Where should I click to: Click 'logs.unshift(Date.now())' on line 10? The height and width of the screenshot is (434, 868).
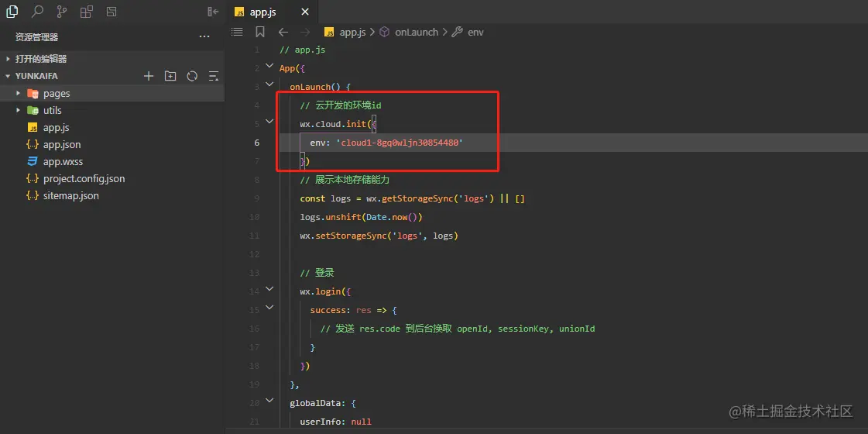tap(361, 217)
